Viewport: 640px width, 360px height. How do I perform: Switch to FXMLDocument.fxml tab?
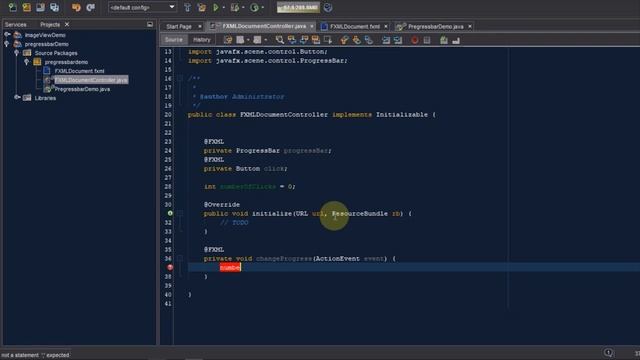(355, 27)
